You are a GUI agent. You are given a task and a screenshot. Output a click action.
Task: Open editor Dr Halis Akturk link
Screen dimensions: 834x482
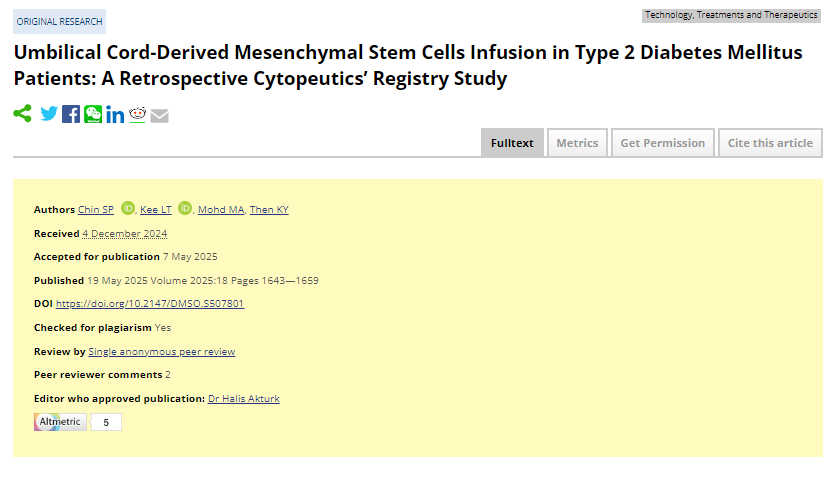(243, 399)
